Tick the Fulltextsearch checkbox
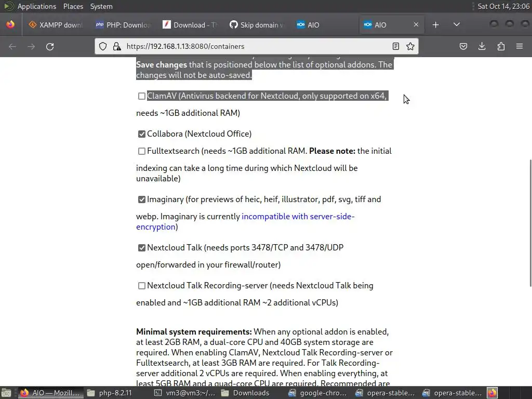Viewport: 532px width, 399px height. pyautogui.click(x=142, y=151)
